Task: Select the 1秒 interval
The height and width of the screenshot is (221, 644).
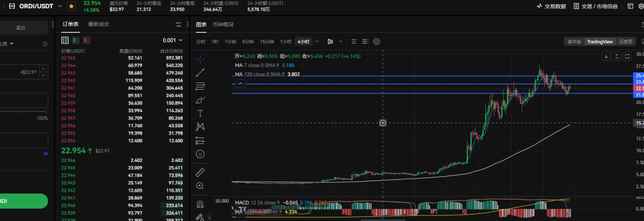Action: click(215, 42)
